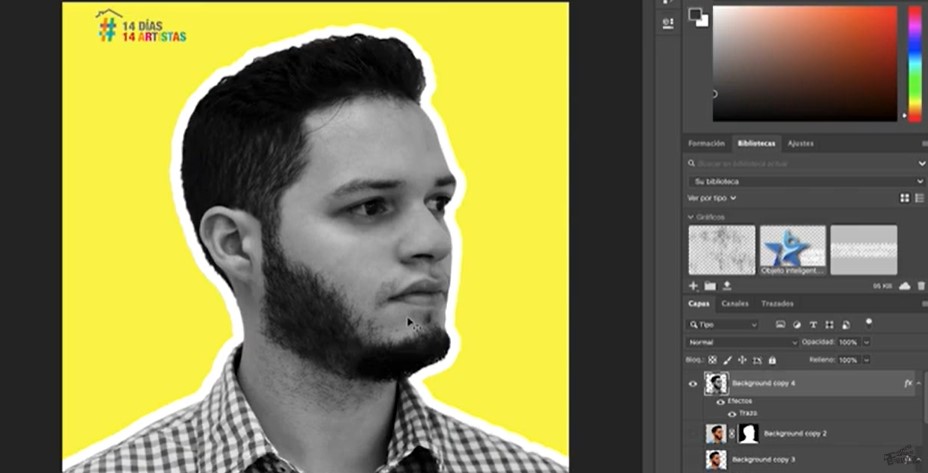This screenshot has width=928, height=473.
Task: Click the Opacidad 100% value field
Action: [x=848, y=342]
